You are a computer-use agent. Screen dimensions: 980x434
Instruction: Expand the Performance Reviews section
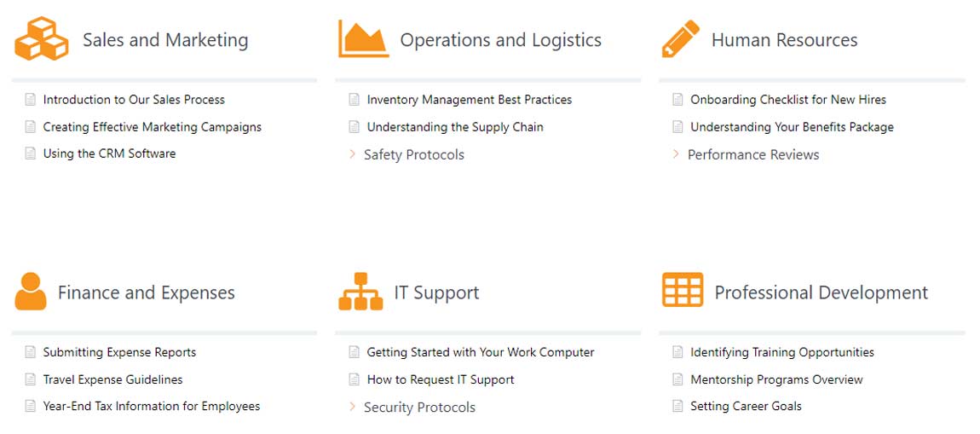pos(752,154)
